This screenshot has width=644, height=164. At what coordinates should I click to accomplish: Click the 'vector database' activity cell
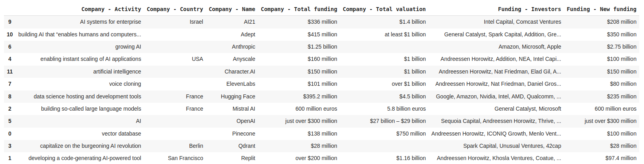(121, 134)
